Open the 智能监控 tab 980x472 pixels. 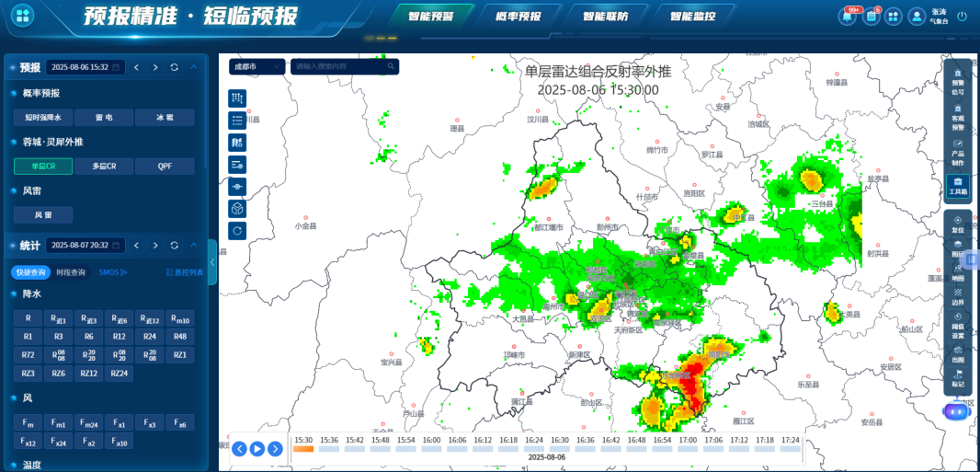pos(691,17)
